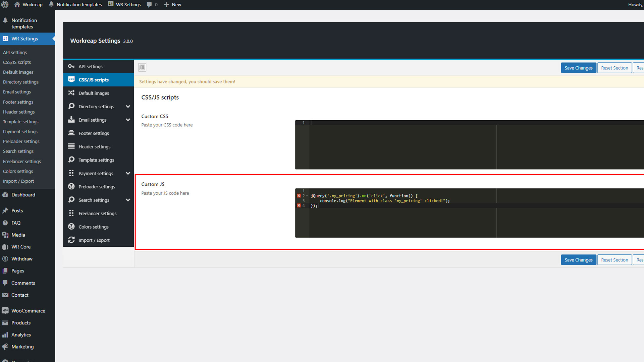Click the fold arrow beside line 2
The height and width of the screenshot is (362, 644).
tap(307, 196)
